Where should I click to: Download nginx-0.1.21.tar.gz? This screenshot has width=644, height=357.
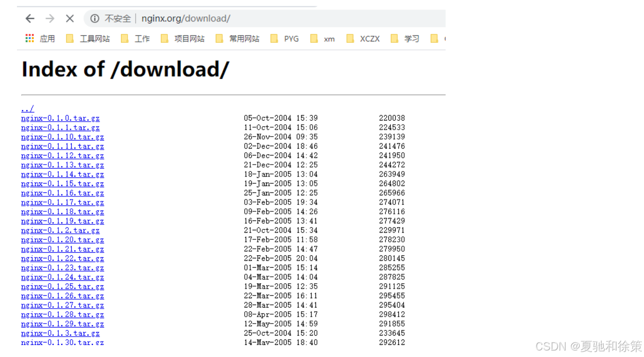coord(62,249)
